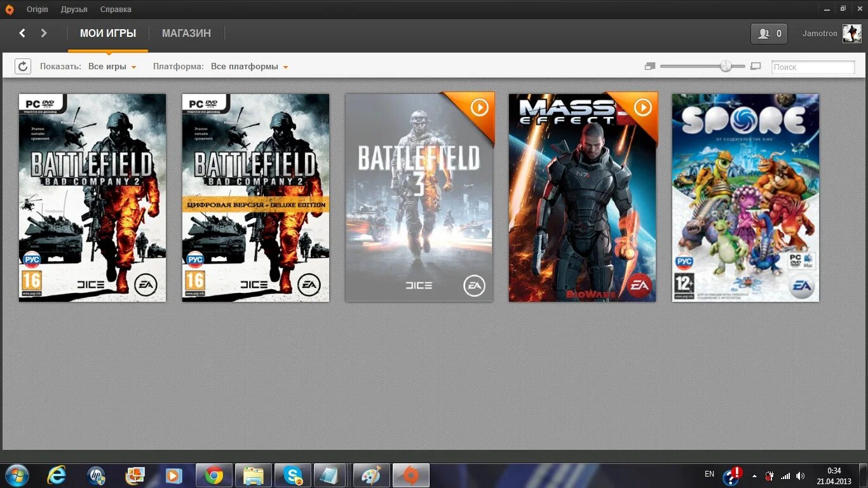Click the Origin logo icon
This screenshot has height=488, width=868.
pos(9,10)
